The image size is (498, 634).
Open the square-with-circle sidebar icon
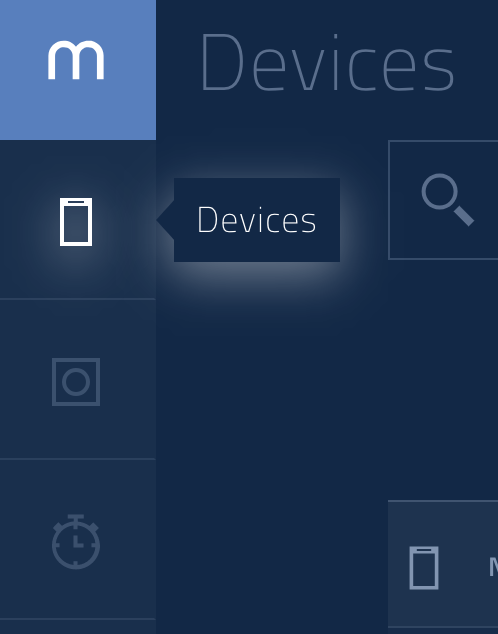point(76,382)
